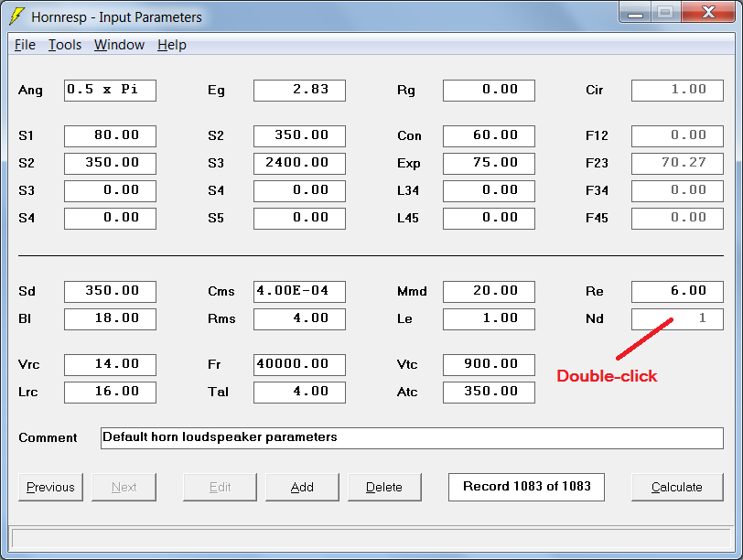Select the Con field with 60.00
The width and height of the screenshot is (743, 560).
pyautogui.click(x=489, y=136)
